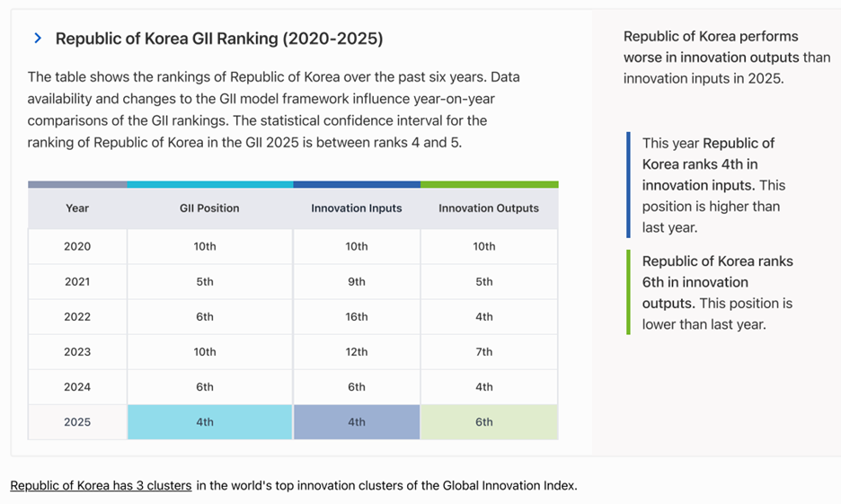Click the 2025 year row cell

(x=77, y=422)
